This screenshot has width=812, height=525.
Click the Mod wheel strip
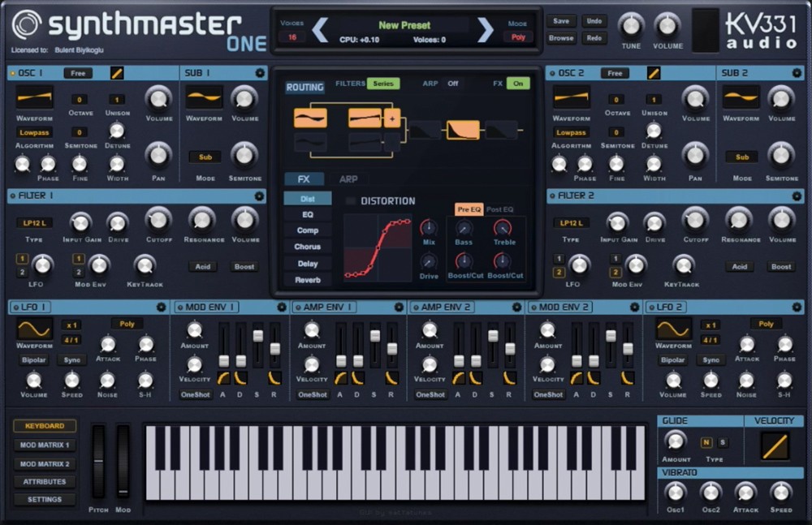123,461
